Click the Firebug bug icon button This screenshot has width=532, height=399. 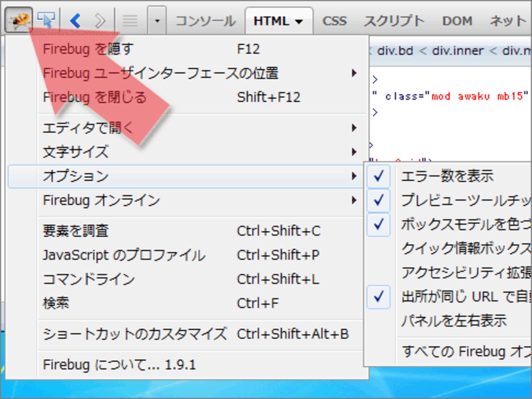(19, 20)
